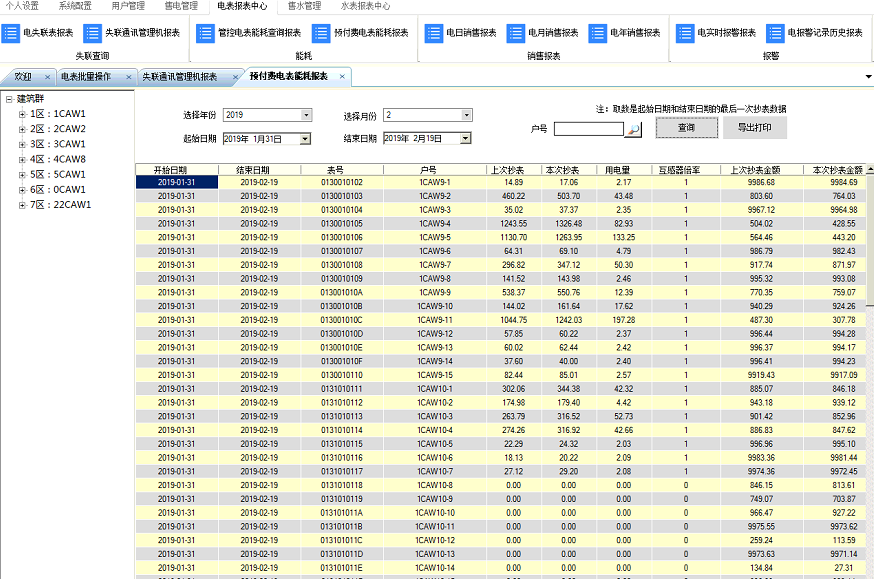This screenshot has width=874, height=579.
Task: Click the magnifier search icon beside 户号
Action: pyautogui.click(x=633, y=129)
